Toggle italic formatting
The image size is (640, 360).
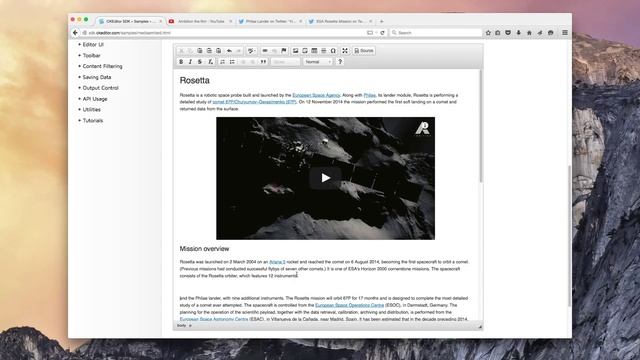(x=190, y=62)
